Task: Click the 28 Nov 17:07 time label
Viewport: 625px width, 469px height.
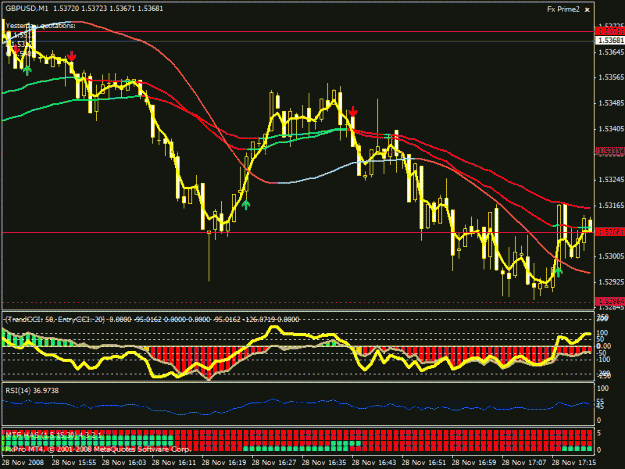Action: [x=524, y=463]
